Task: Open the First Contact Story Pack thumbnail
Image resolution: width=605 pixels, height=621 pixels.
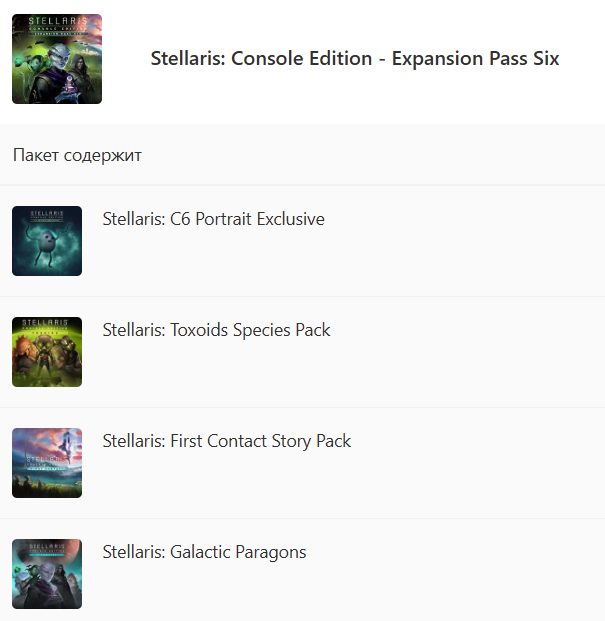Action: (47, 463)
